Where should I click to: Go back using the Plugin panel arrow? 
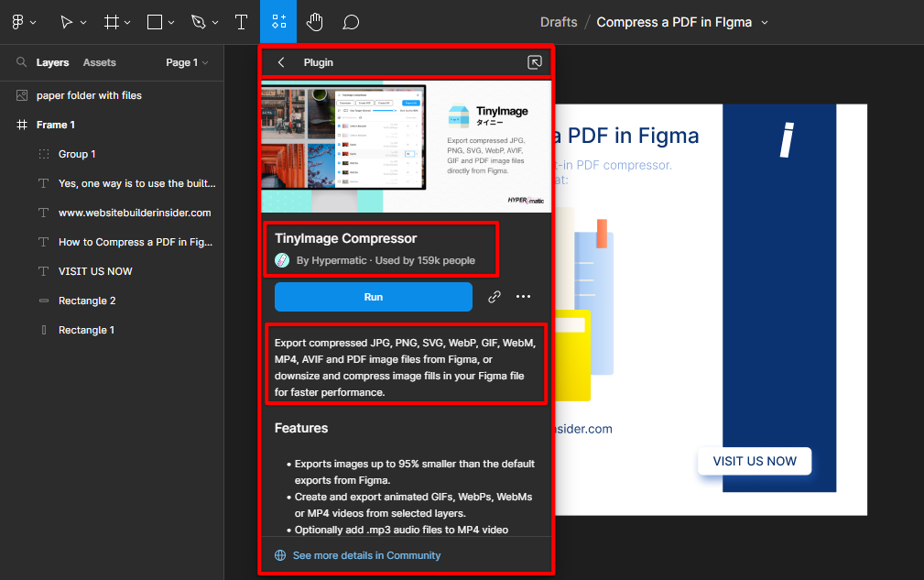280,62
